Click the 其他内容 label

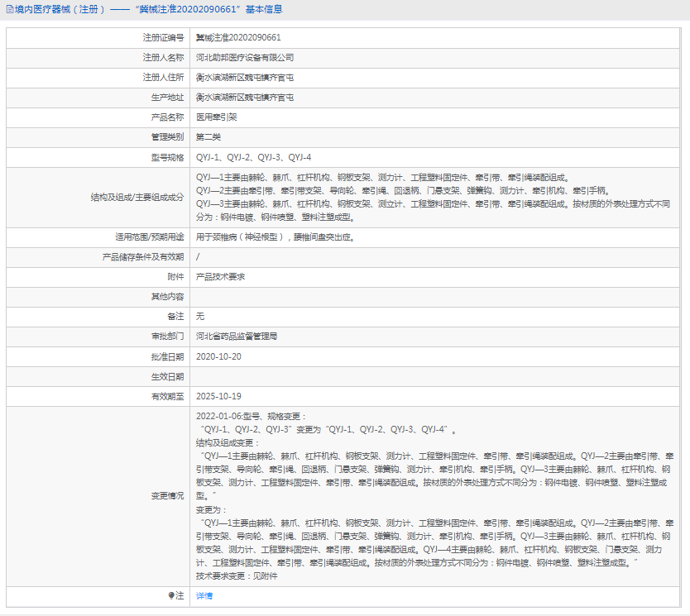tap(167, 297)
